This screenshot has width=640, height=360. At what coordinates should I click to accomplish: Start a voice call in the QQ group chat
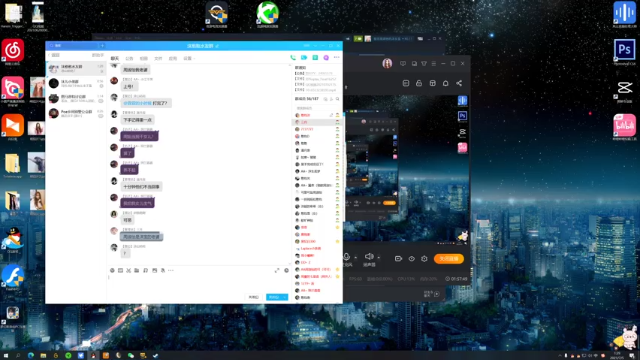[293, 58]
